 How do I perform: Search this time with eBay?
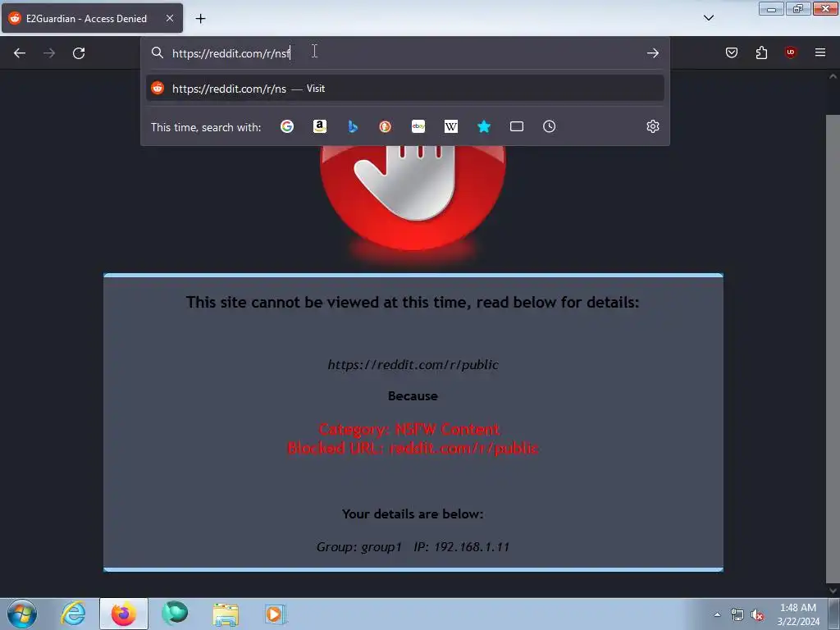(418, 126)
